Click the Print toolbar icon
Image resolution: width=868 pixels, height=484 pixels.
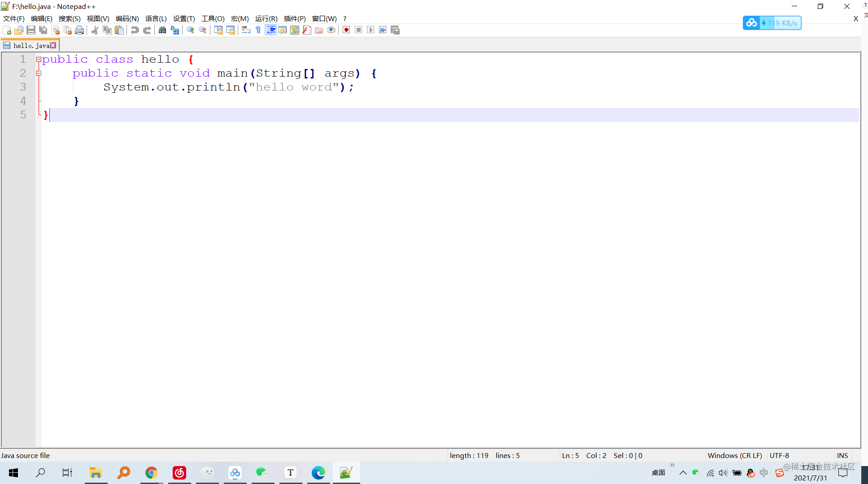[x=79, y=30]
